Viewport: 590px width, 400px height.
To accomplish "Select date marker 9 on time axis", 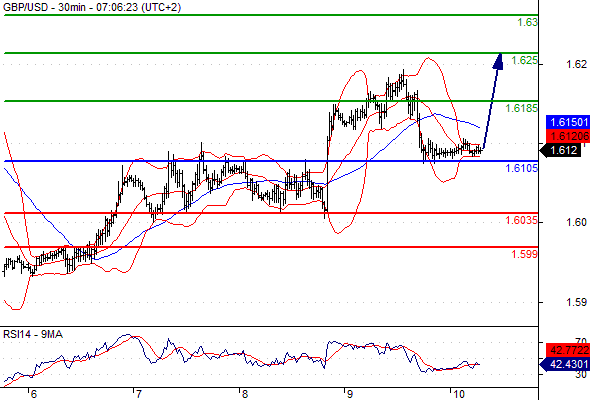I will (349, 394).
